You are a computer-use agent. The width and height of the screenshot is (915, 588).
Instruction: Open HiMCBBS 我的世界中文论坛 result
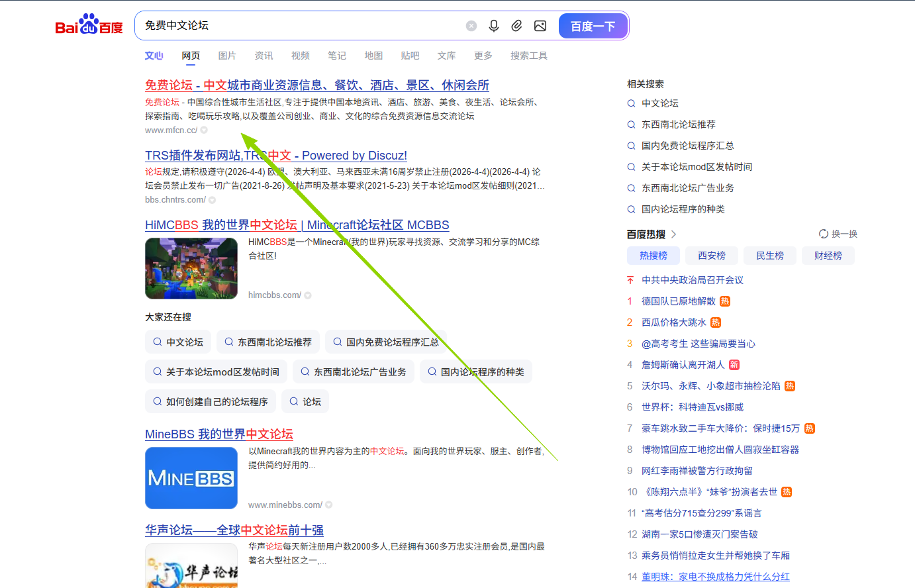coord(297,225)
